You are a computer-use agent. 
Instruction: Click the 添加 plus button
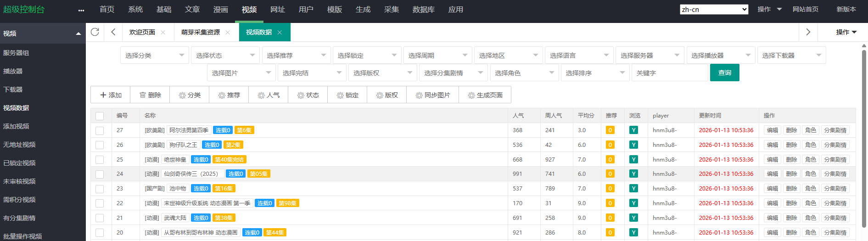click(x=111, y=95)
